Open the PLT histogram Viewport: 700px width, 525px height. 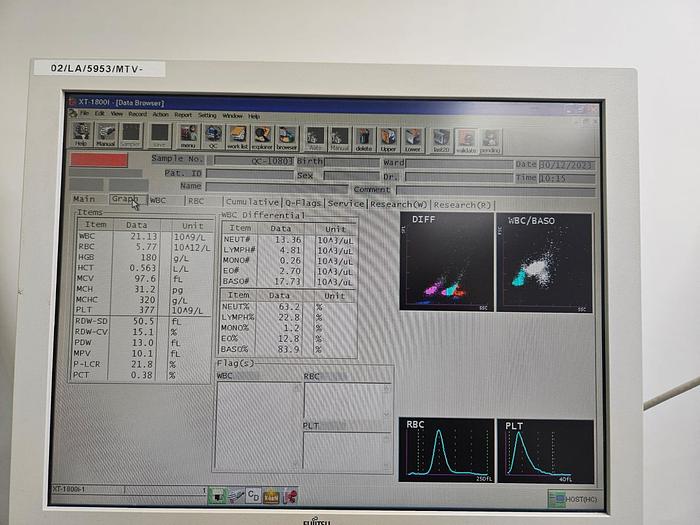tap(546, 451)
